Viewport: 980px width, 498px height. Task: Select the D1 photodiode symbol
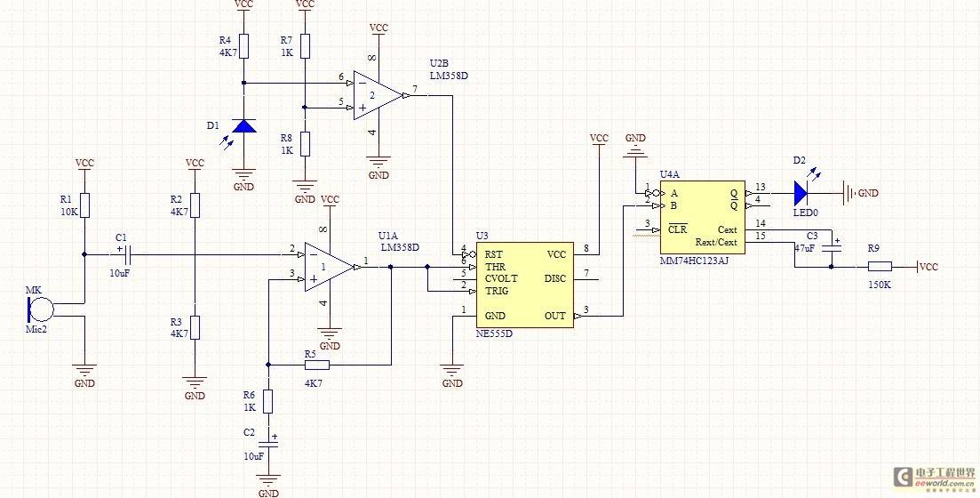[x=243, y=125]
